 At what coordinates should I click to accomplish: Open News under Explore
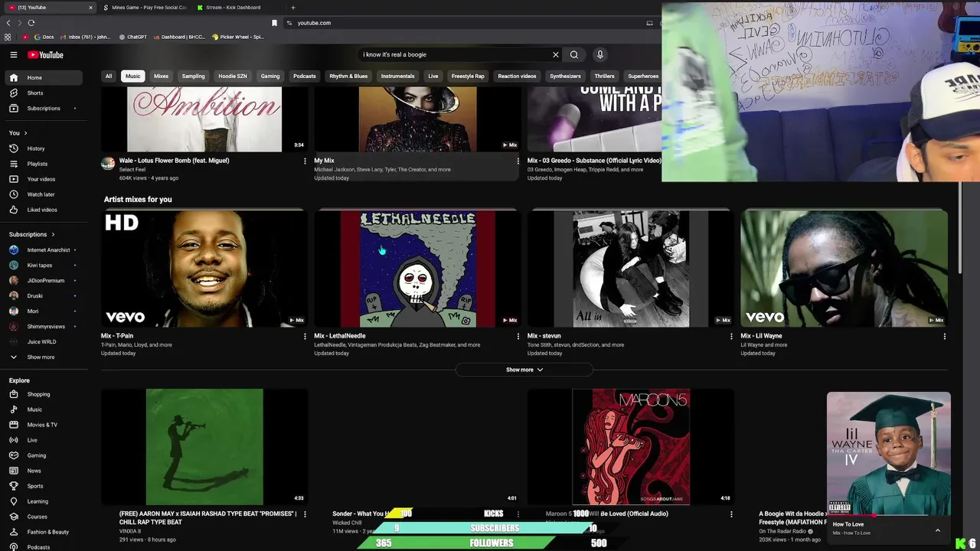point(44,471)
